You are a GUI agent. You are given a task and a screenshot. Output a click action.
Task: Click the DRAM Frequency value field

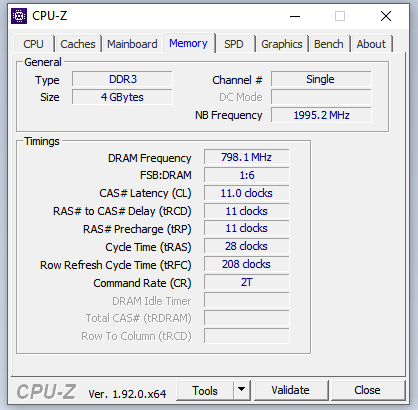[x=247, y=157]
